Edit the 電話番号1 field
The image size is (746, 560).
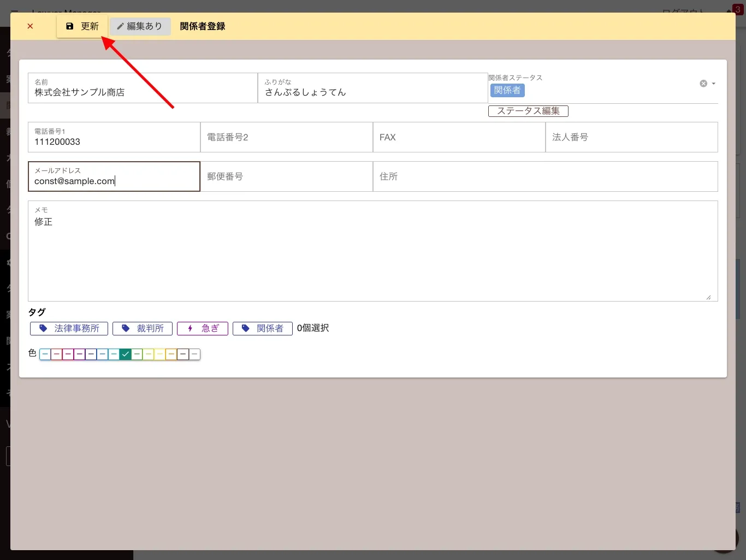click(114, 137)
